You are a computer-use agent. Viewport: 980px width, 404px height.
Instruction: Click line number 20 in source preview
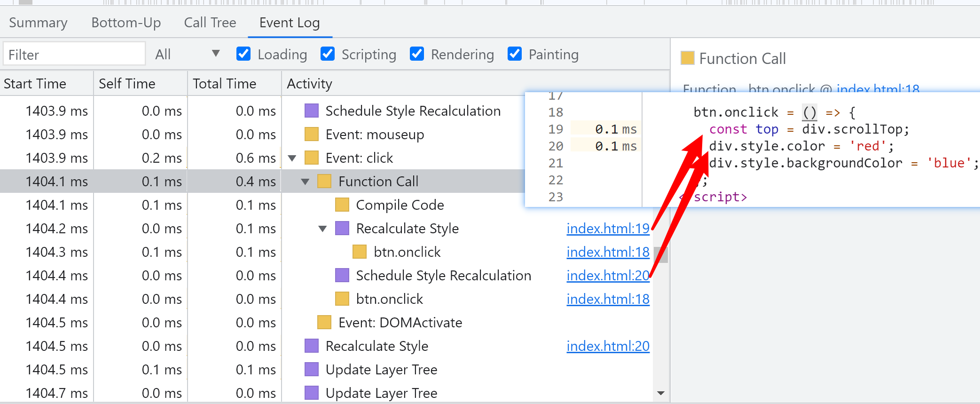556,146
